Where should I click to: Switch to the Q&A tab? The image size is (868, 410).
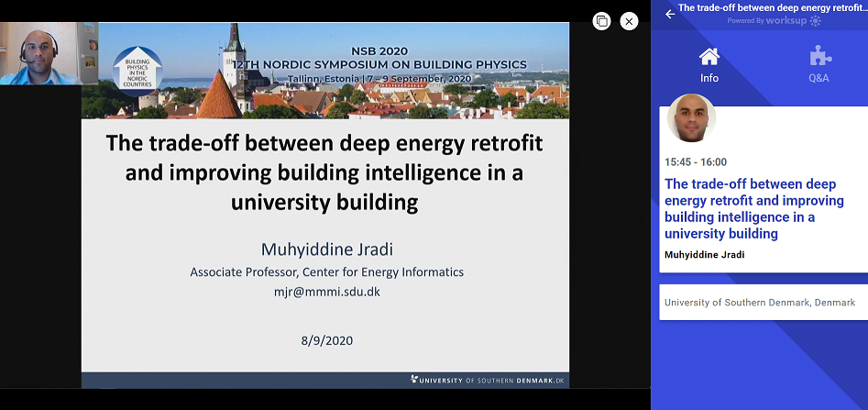pyautogui.click(x=819, y=63)
